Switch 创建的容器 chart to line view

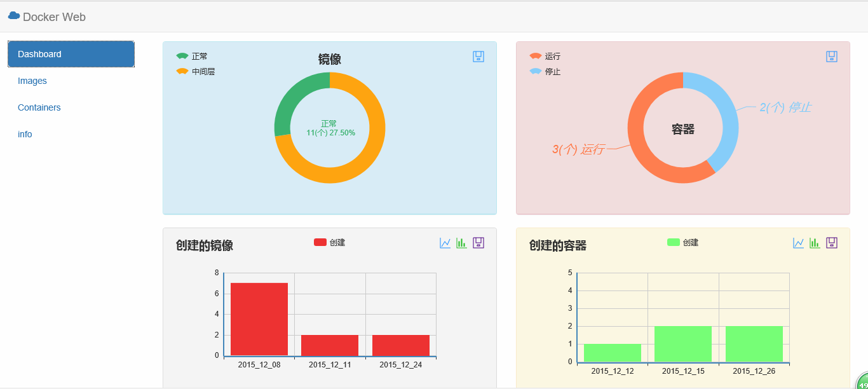click(799, 243)
